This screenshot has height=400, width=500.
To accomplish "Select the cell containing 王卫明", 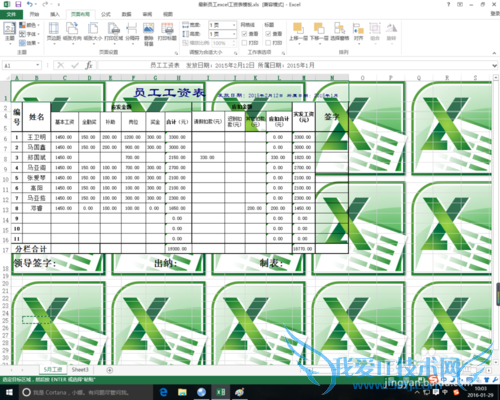I will (x=36, y=137).
